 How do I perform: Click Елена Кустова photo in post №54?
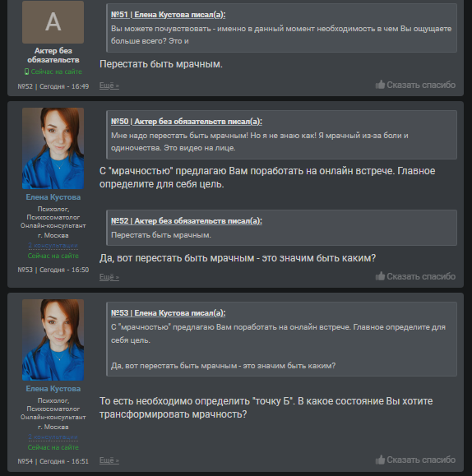53,340
